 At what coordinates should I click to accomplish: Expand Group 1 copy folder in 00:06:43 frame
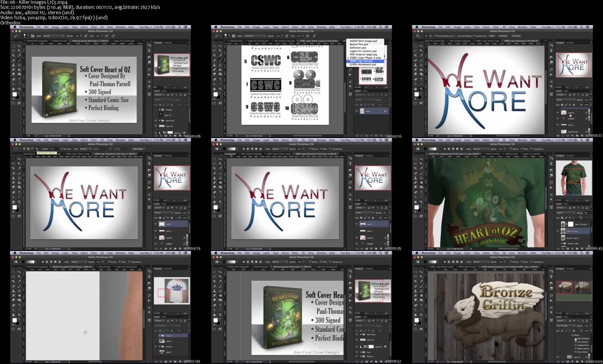[562, 244]
